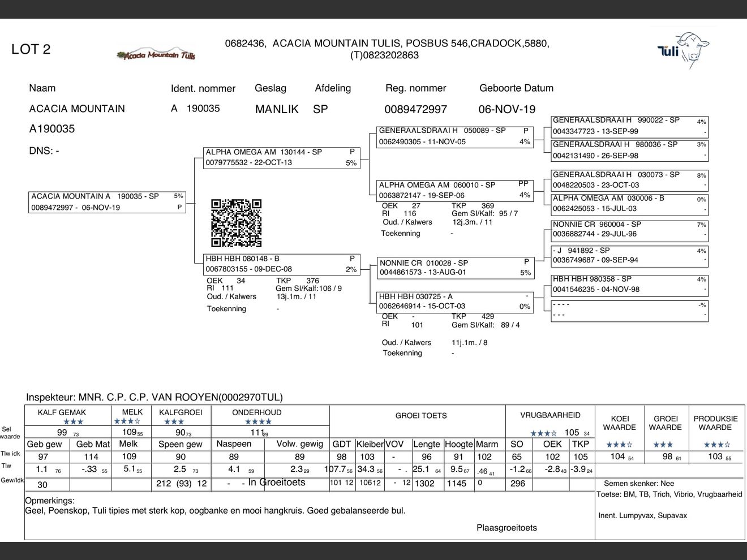This screenshot has width=747, height=560.
Task: Click the registration number 0089472997 under Reg. nommer
Action: pos(415,109)
